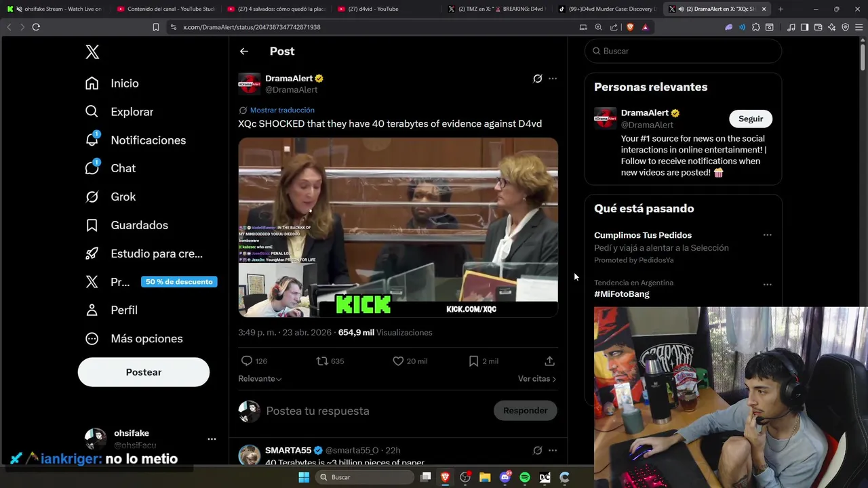Open browser extensions puzzle icon
Screen dimensions: 868x488
[x=756, y=27]
